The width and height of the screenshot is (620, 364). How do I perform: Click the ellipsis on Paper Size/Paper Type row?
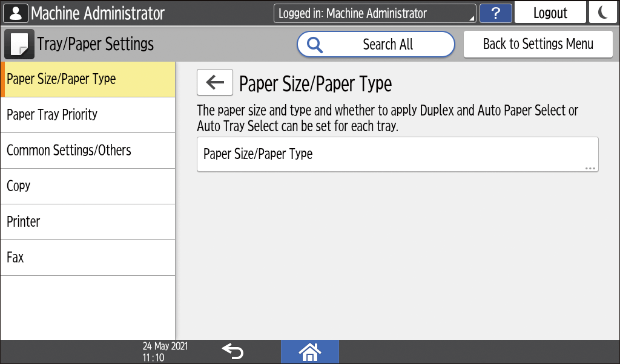coord(590,168)
